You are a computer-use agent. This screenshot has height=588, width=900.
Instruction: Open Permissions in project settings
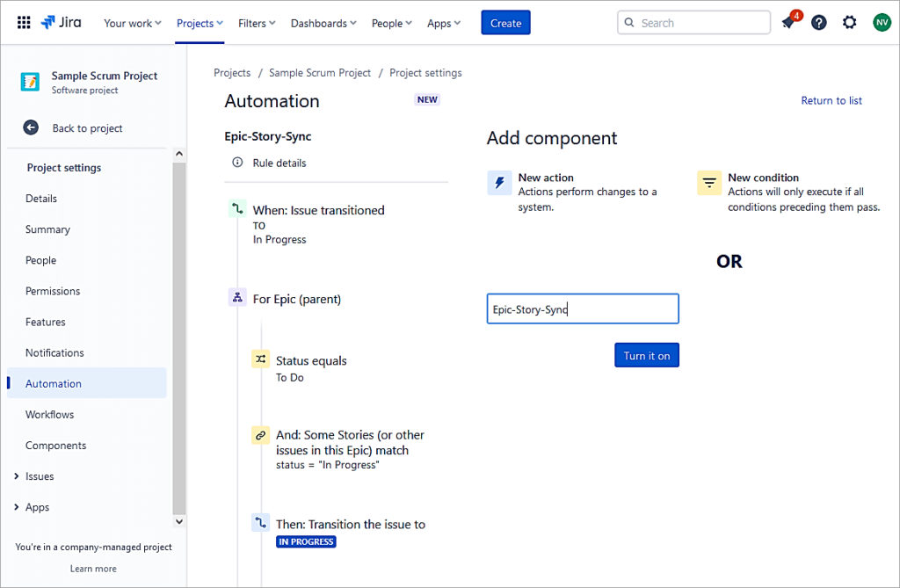tap(53, 291)
